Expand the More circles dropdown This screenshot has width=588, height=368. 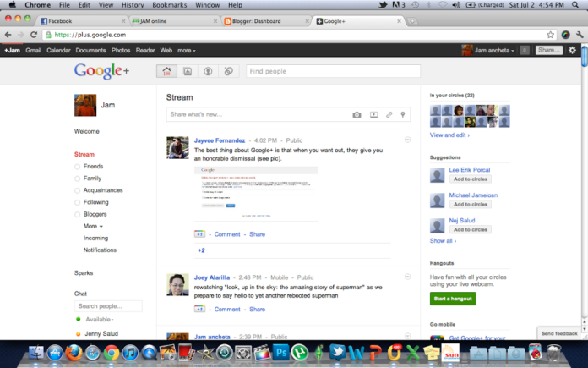[x=93, y=226]
